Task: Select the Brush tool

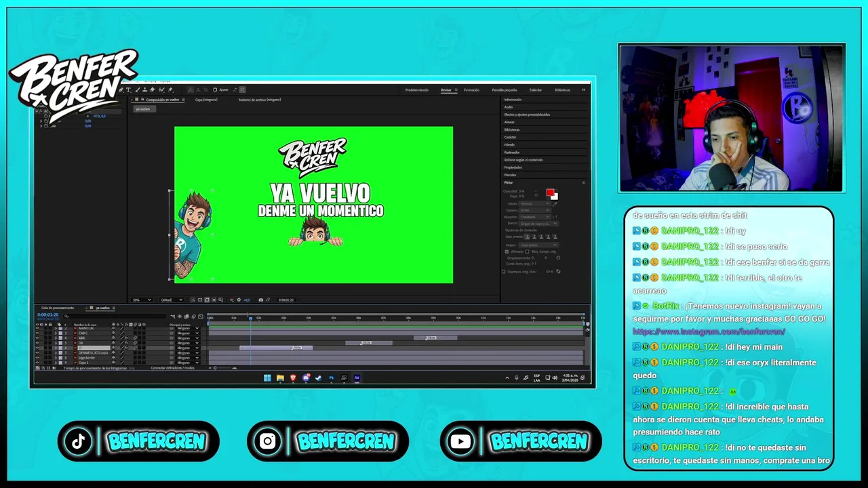Action: pyautogui.click(x=138, y=89)
